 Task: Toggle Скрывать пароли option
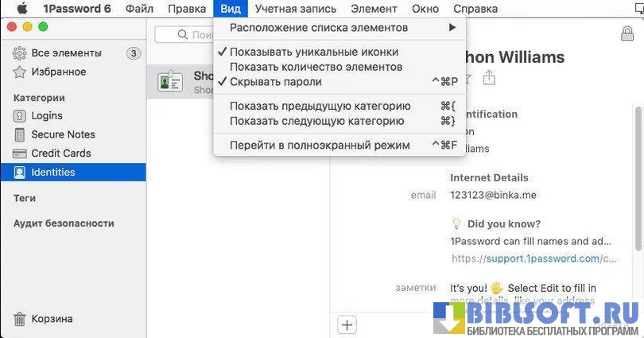tap(275, 81)
